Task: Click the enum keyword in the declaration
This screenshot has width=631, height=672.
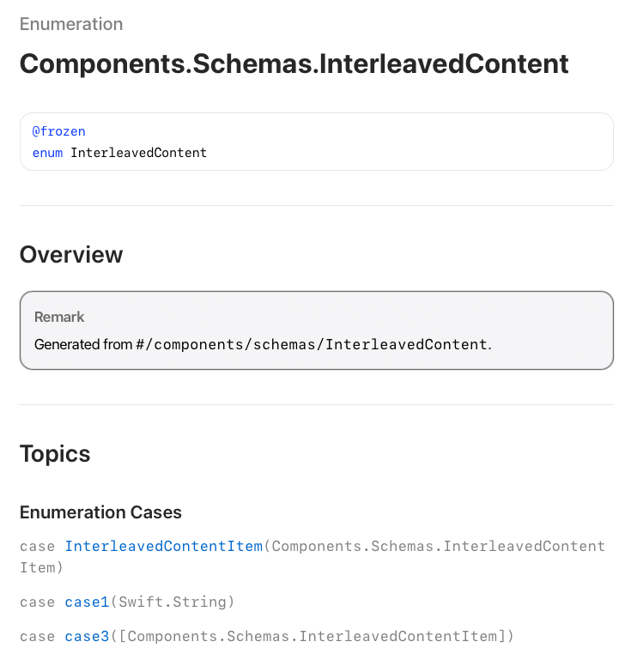Action: pyautogui.click(x=47, y=153)
